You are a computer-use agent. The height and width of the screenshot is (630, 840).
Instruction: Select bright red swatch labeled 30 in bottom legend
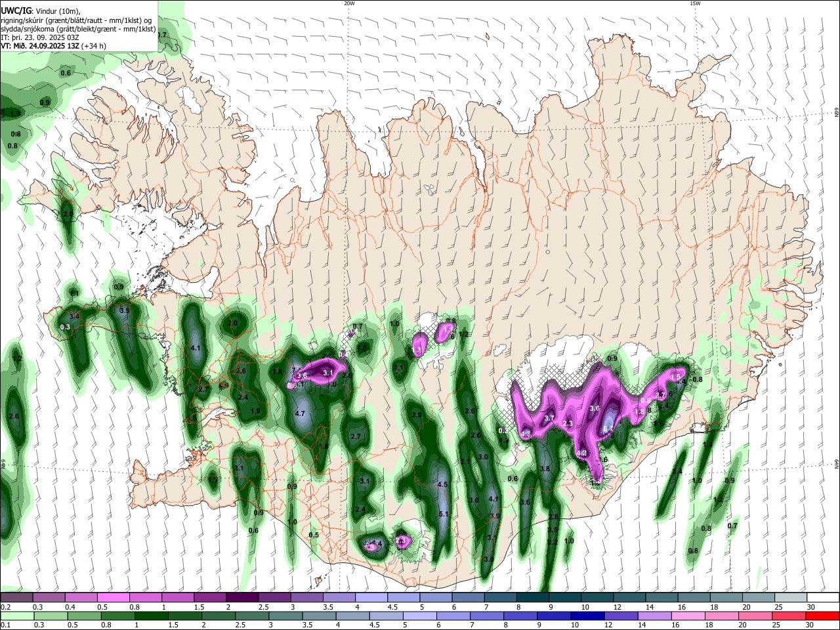tap(822, 616)
